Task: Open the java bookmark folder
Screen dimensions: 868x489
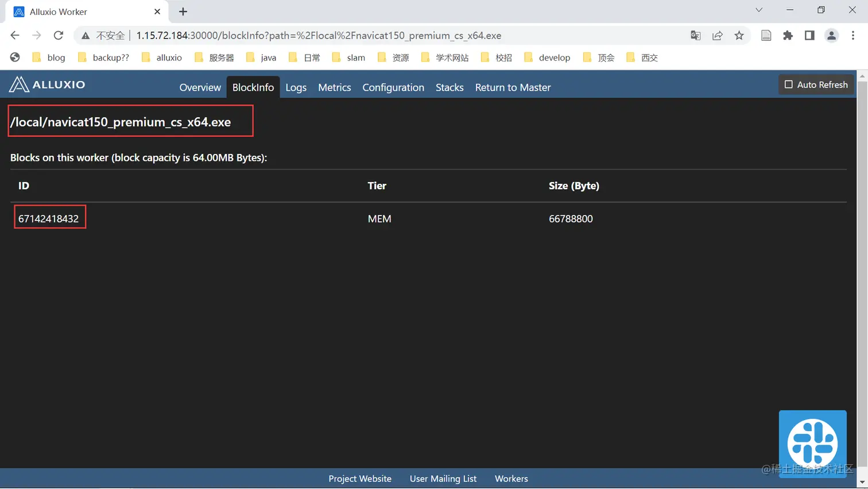Action: pos(261,57)
